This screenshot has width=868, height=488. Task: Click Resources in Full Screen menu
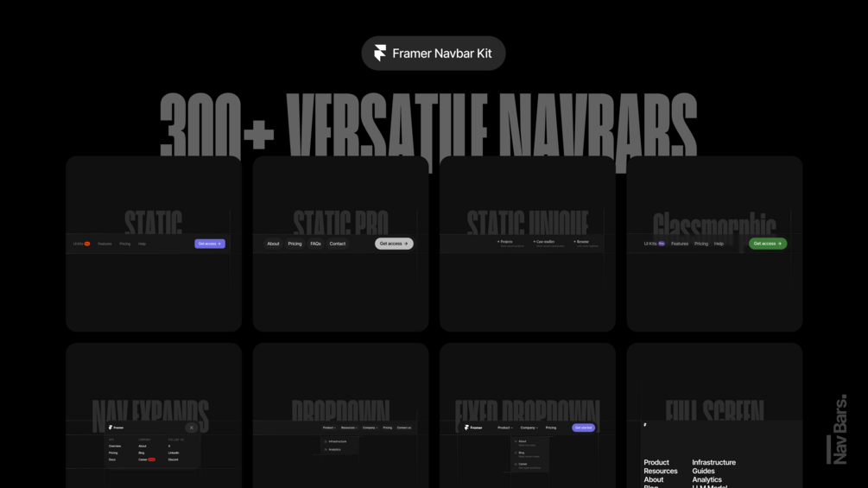pos(661,471)
